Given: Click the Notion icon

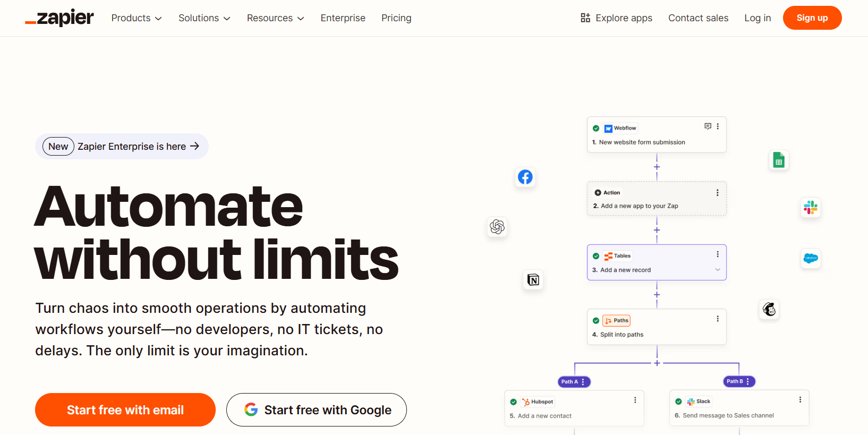Looking at the screenshot, I should point(533,280).
